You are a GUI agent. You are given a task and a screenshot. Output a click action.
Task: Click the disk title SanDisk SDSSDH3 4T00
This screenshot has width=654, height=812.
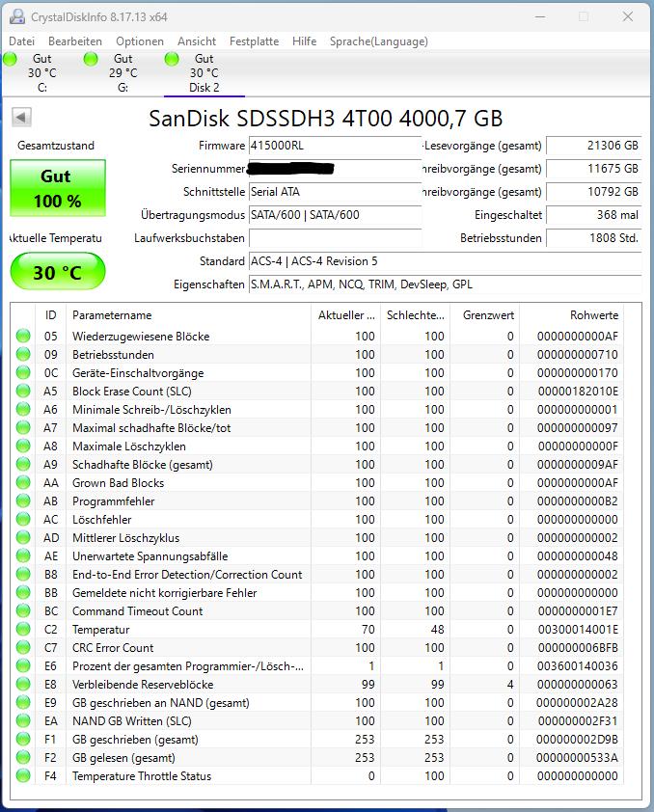click(325, 119)
